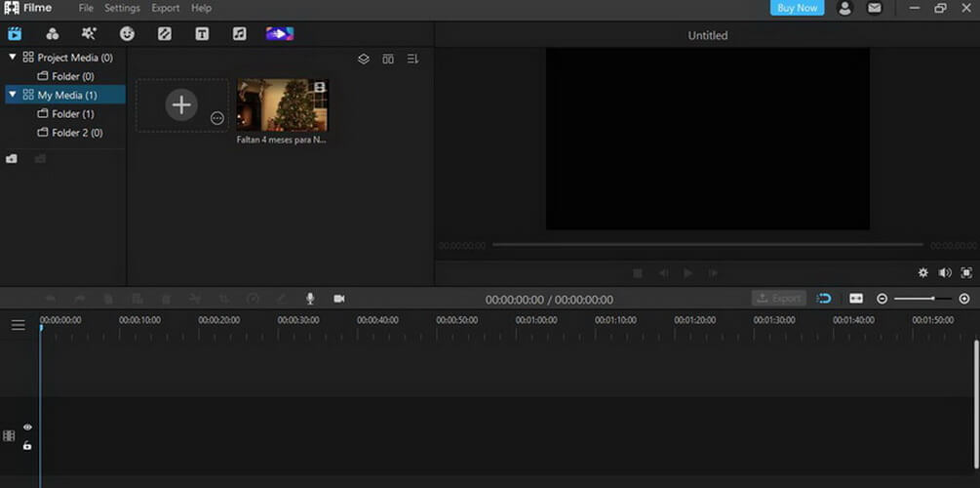Toggle the preview volume speaker icon

[945, 272]
